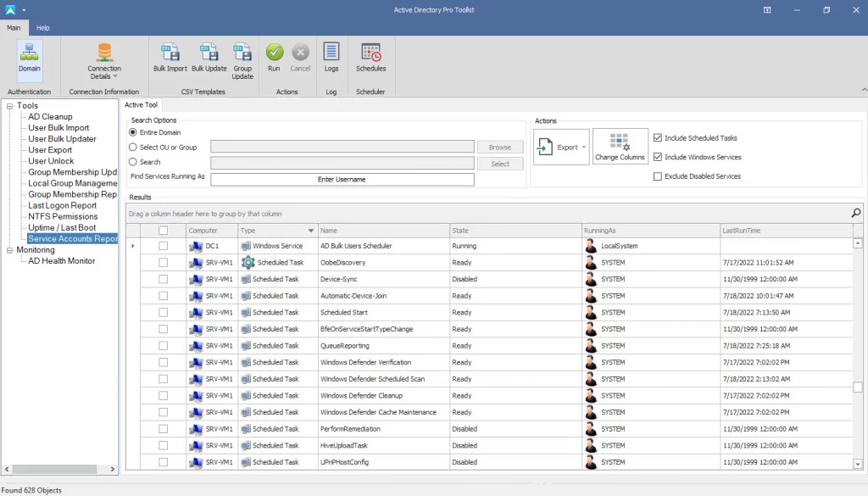Viewport: 868px width, 496px height.
Task: Click the Change Columns button
Action: 620,147
